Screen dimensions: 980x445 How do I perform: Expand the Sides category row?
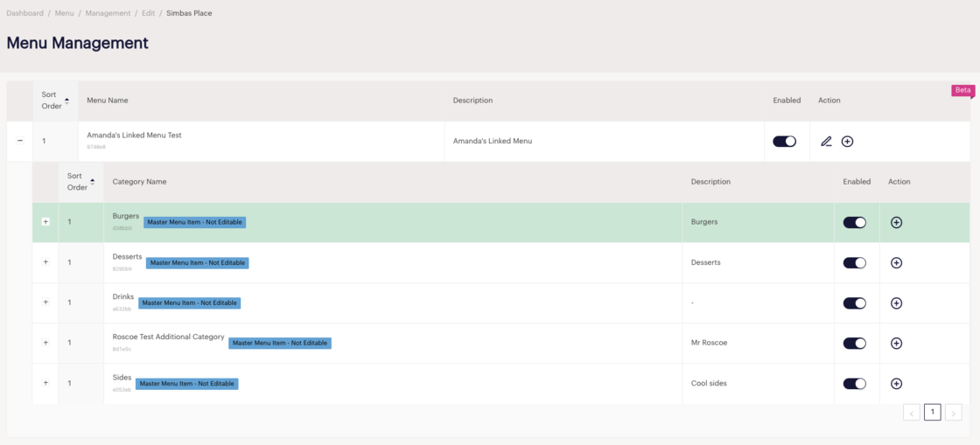coord(45,383)
